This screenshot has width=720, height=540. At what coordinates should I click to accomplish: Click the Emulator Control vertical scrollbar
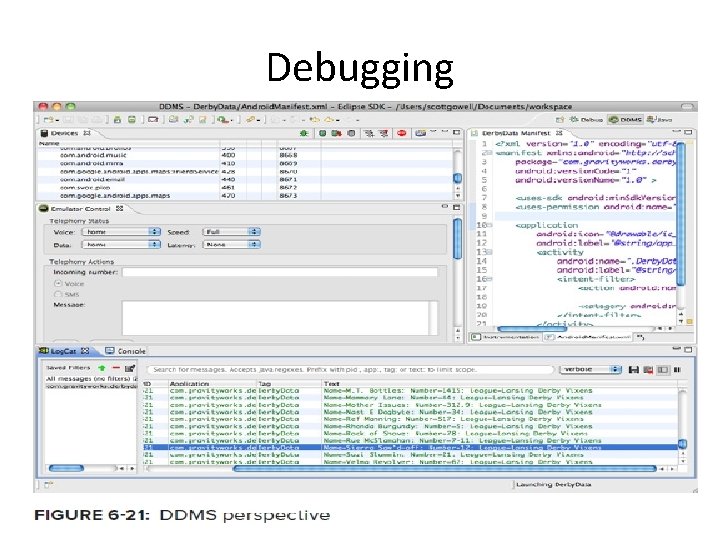tap(457, 239)
